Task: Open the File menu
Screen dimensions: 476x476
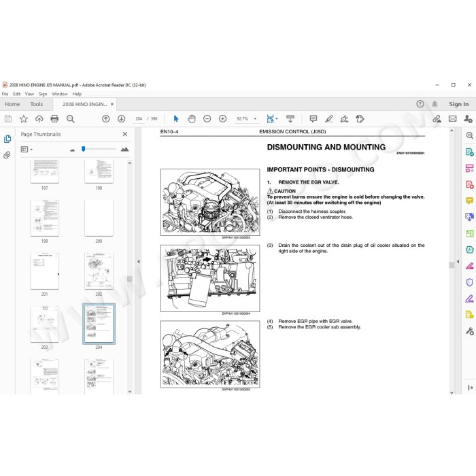Action: (x=5, y=94)
